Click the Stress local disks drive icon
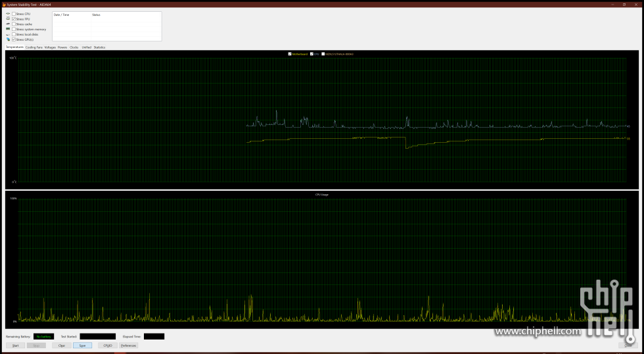Screen dimensions: 644x354 point(8,34)
